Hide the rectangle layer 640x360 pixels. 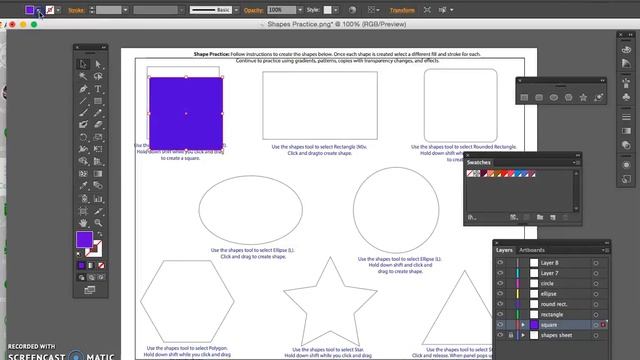tap(500, 315)
